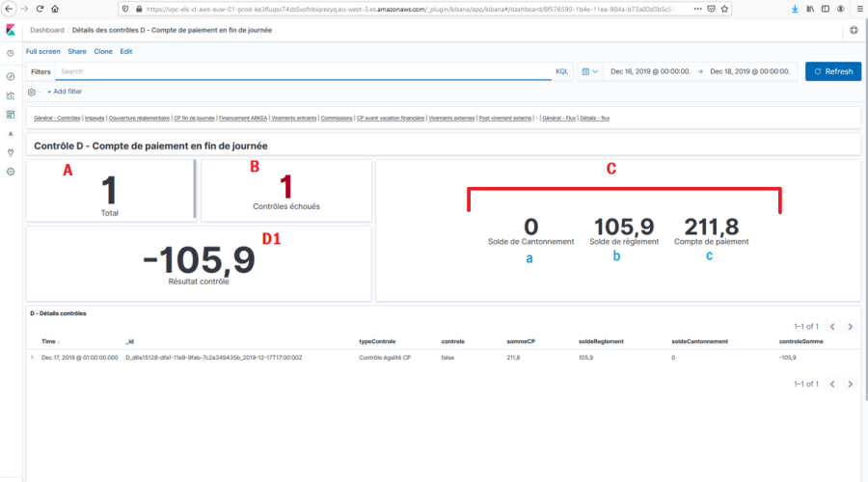
Task: Open Discover from the sidebar compass icon
Action: pos(11,75)
